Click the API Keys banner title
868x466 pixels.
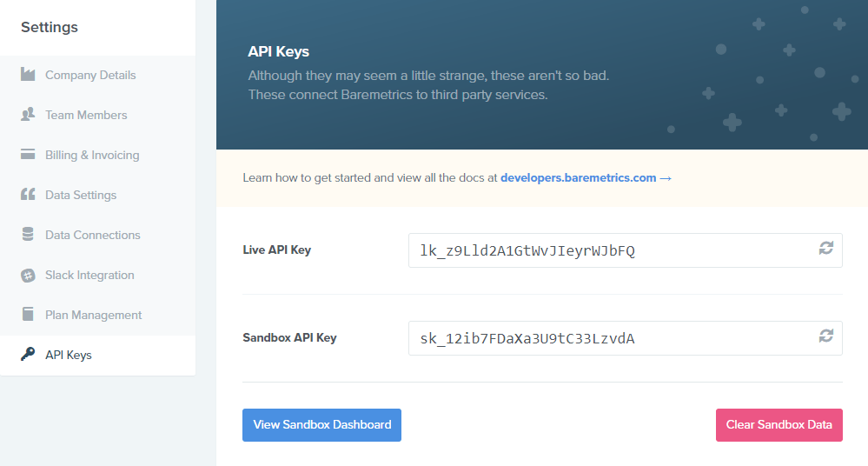click(x=278, y=51)
